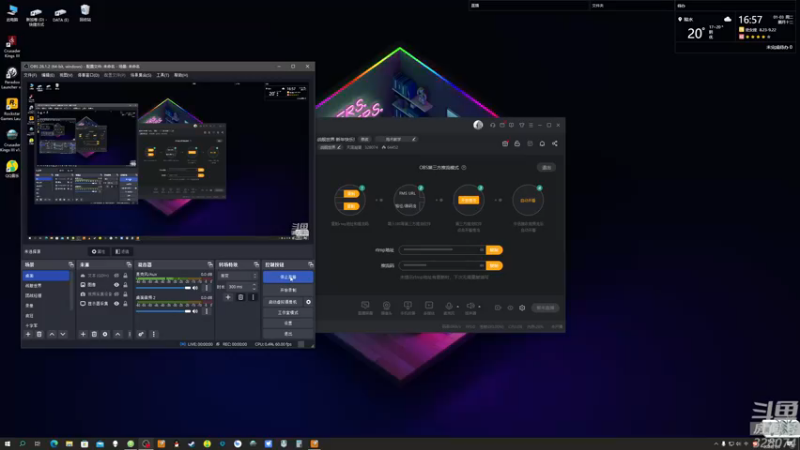Open the File menu in OBS
Viewport: 800px width, 450px height.
(x=30, y=75)
